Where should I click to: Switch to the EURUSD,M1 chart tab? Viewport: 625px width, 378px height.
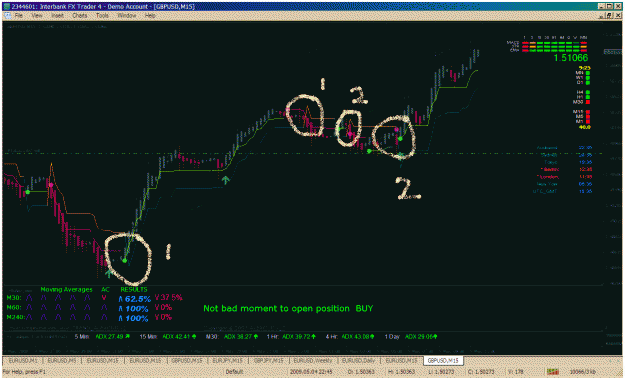click(23, 360)
